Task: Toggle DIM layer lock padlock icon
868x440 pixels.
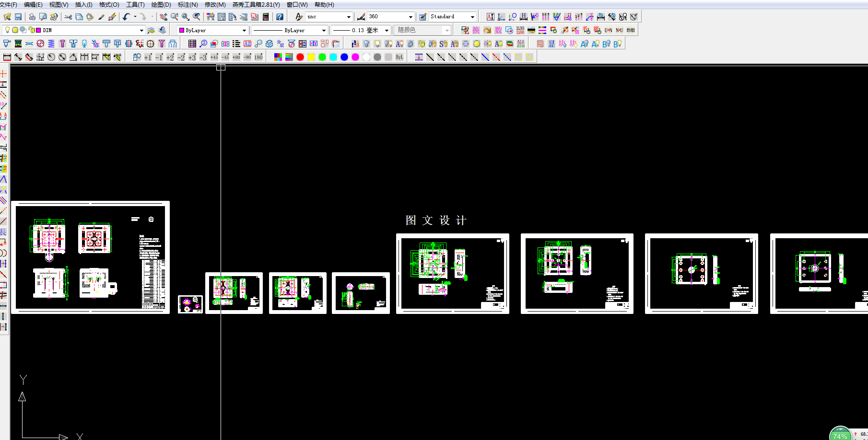Action: tap(32, 30)
